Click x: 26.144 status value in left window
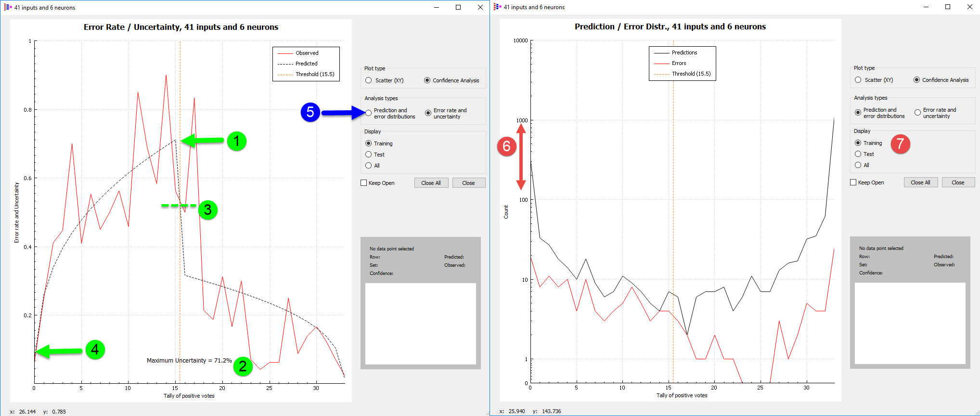This screenshot has height=416, width=980. 23,412
